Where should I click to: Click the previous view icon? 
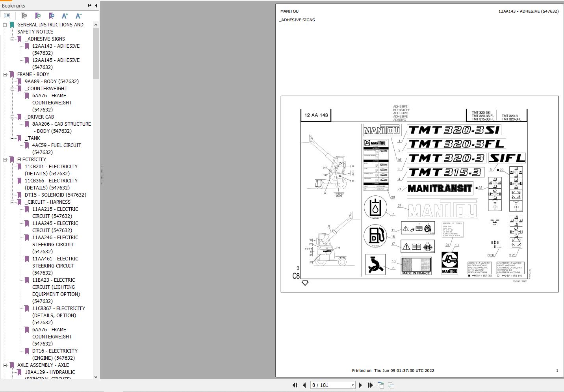pyautogui.click(x=381, y=385)
